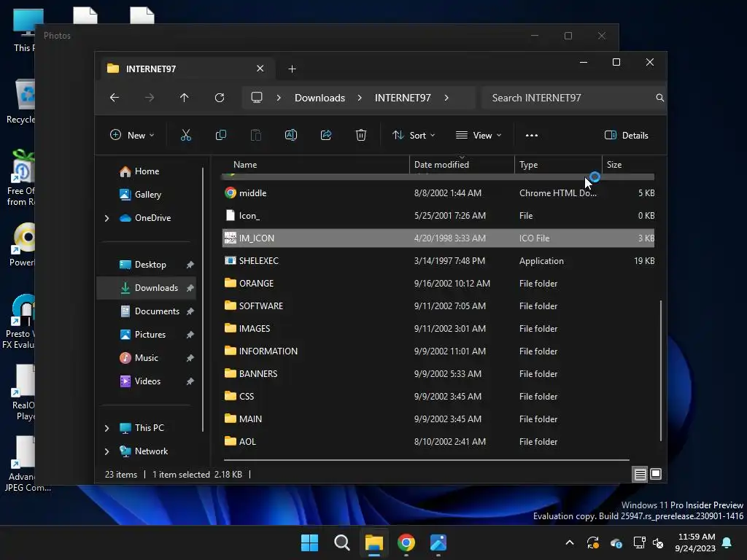Click the vertical scrollbar in file list
This screenshot has height=560, width=747.
pyautogui.click(x=661, y=370)
